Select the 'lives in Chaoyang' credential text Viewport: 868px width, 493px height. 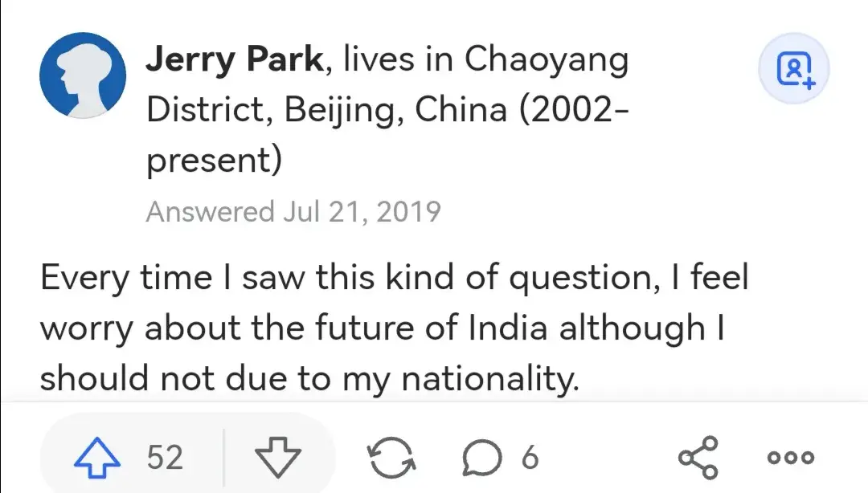coord(486,59)
